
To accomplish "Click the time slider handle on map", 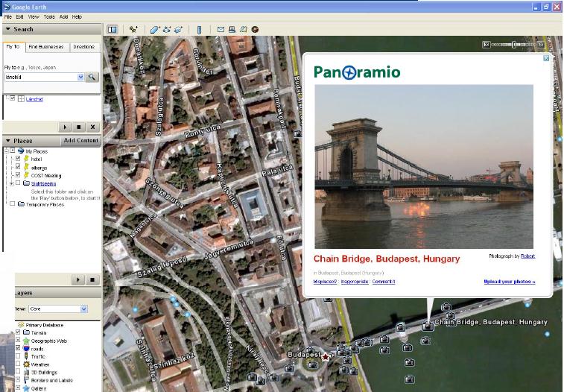I will point(514,44).
